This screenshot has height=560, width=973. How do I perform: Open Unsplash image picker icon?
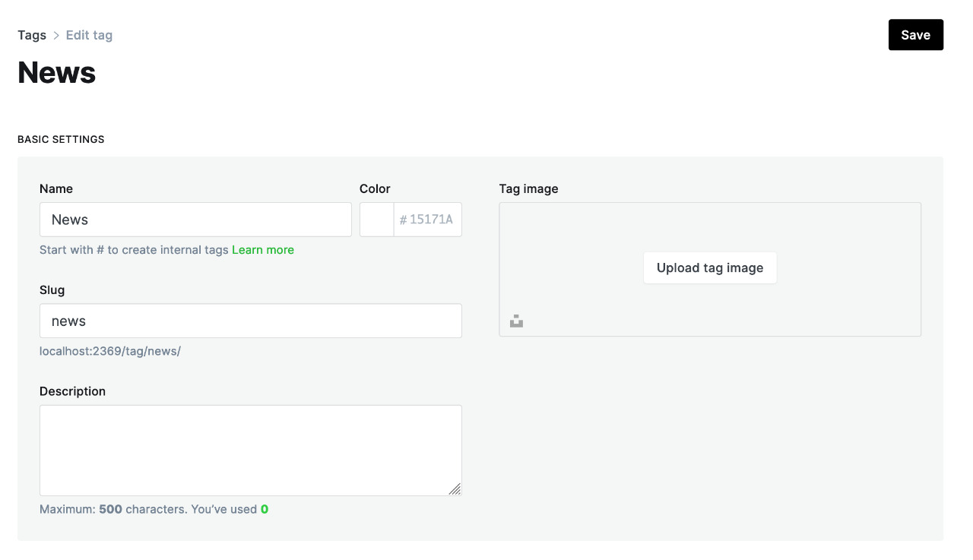(516, 321)
